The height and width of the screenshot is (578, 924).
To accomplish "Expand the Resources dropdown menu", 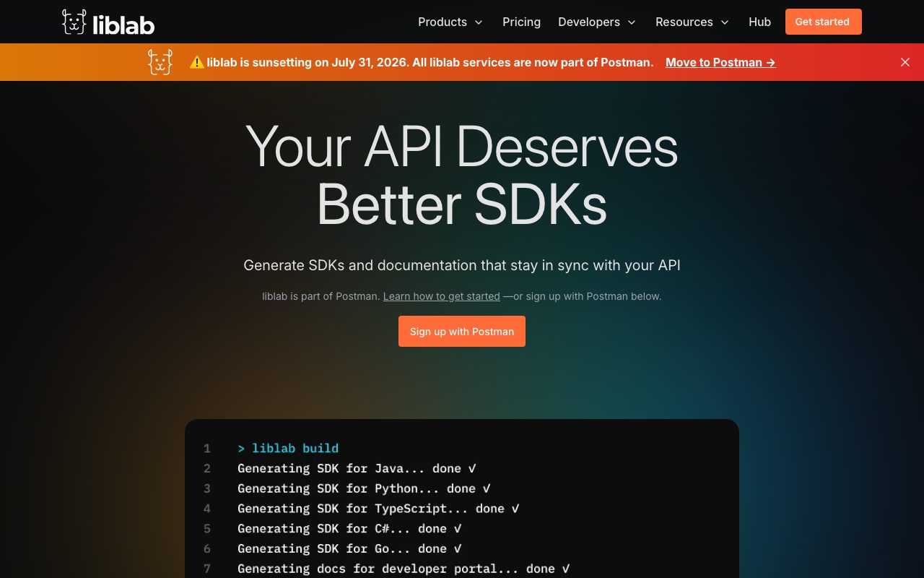I will 692,22.
